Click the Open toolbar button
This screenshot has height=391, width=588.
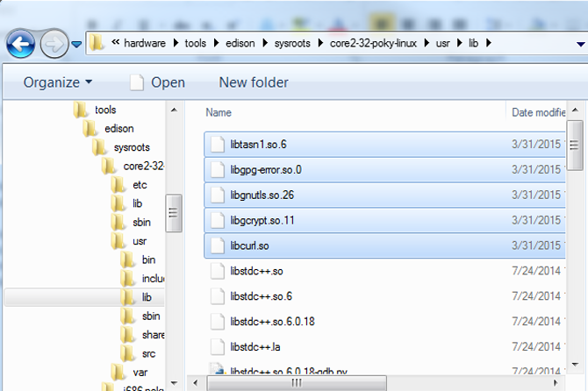pos(157,82)
